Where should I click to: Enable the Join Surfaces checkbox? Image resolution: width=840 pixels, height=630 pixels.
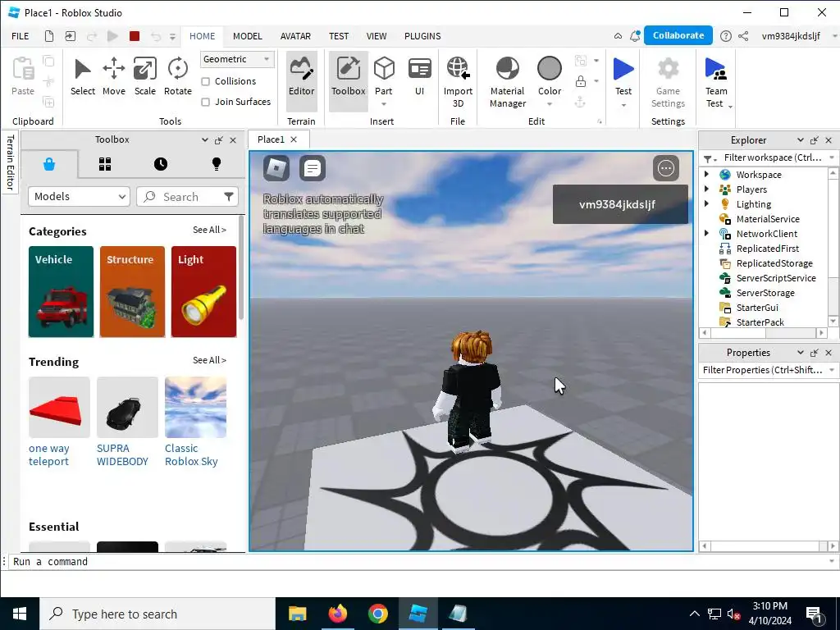(x=206, y=102)
